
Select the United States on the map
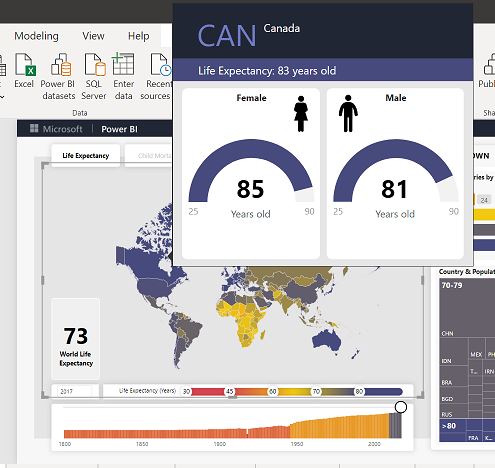155,287
